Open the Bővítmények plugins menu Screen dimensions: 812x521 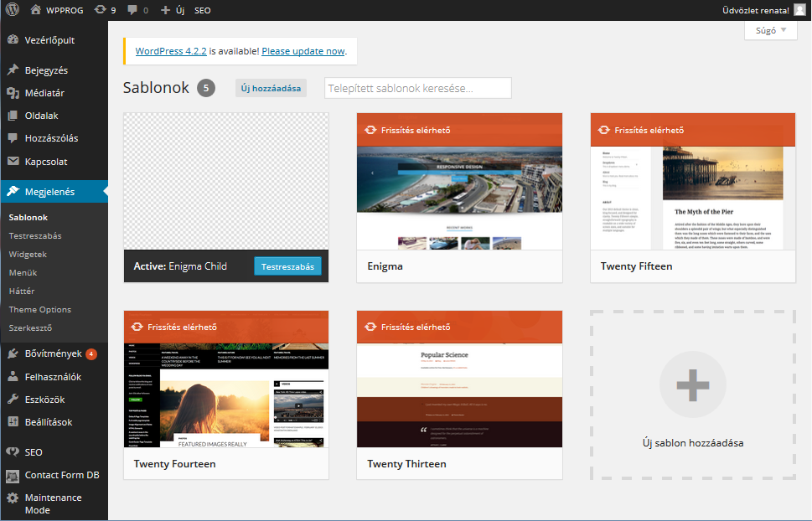[x=54, y=353]
